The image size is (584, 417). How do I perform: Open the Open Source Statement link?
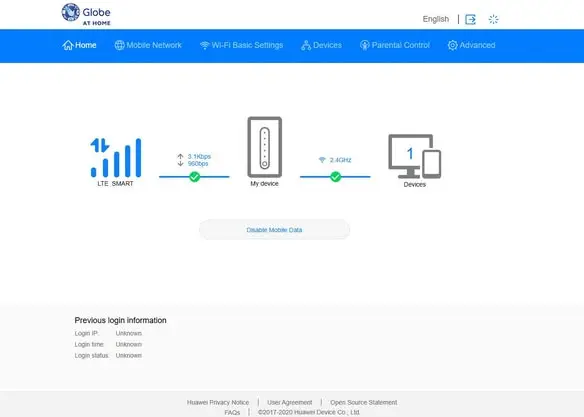click(364, 402)
